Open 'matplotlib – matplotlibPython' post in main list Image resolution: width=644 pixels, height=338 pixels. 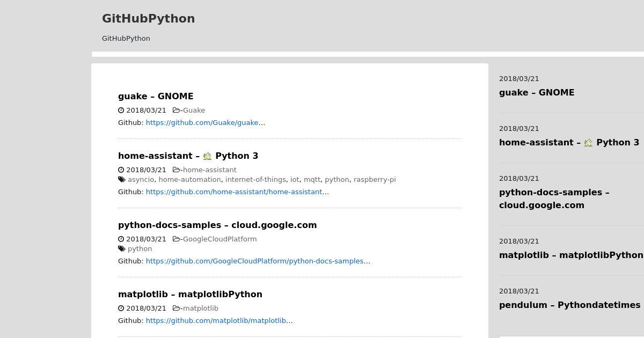[190, 295]
